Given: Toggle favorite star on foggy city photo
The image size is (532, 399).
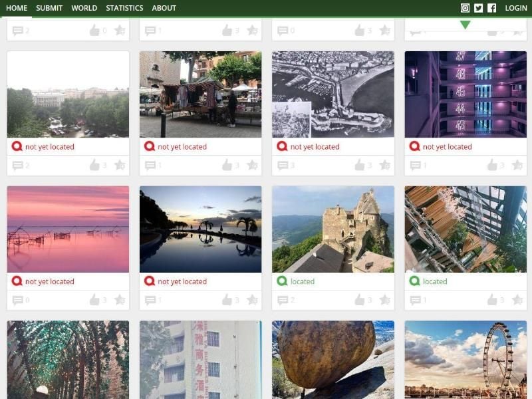Looking at the screenshot, I should pos(120,165).
